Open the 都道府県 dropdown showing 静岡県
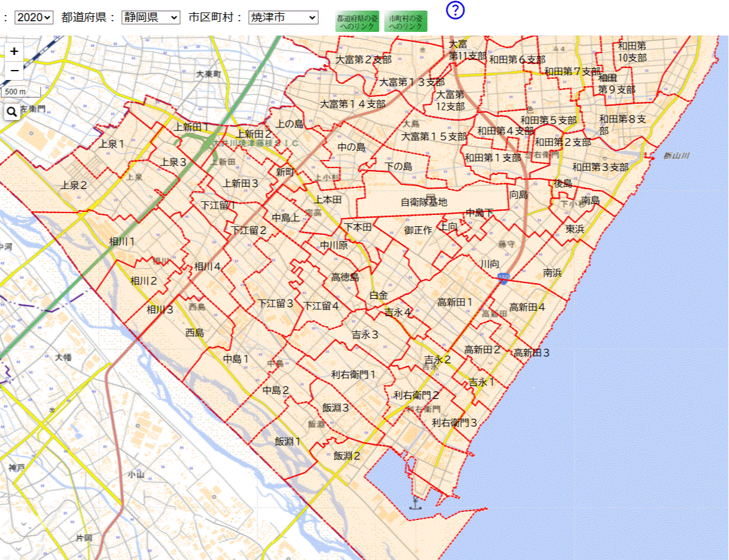729x560 pixels. pyautogui.click(x=149, y=17)
